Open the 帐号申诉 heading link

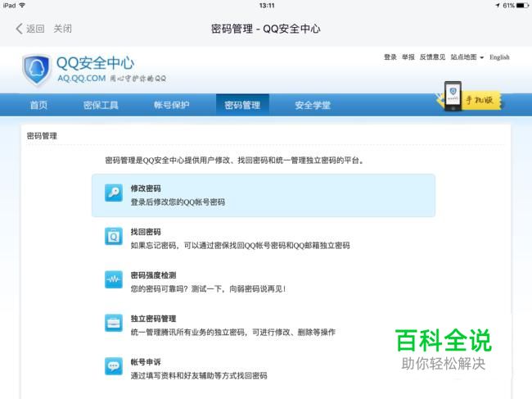(x=146, y=362)
